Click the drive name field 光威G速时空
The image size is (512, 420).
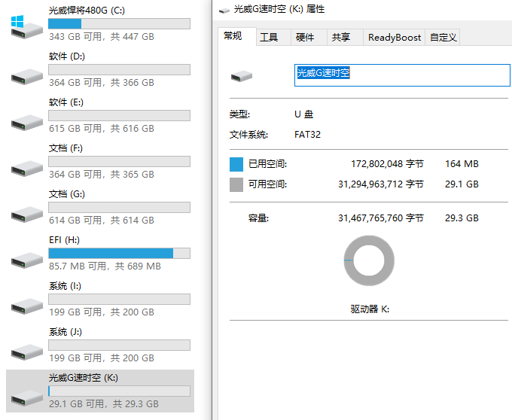pyautogui.click(x=402, y=75)
